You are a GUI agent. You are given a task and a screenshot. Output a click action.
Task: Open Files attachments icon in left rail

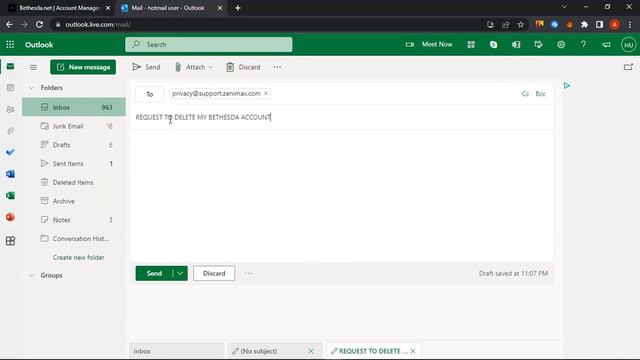[10, 131]
